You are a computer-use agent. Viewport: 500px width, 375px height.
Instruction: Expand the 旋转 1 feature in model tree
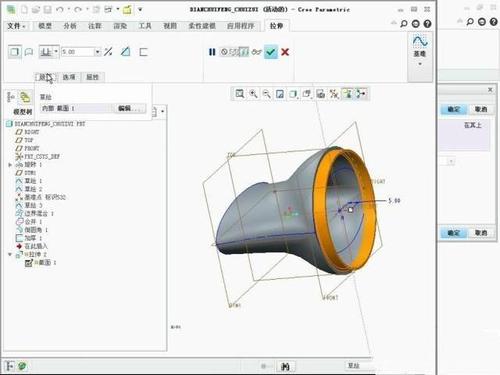click(10, 165)
